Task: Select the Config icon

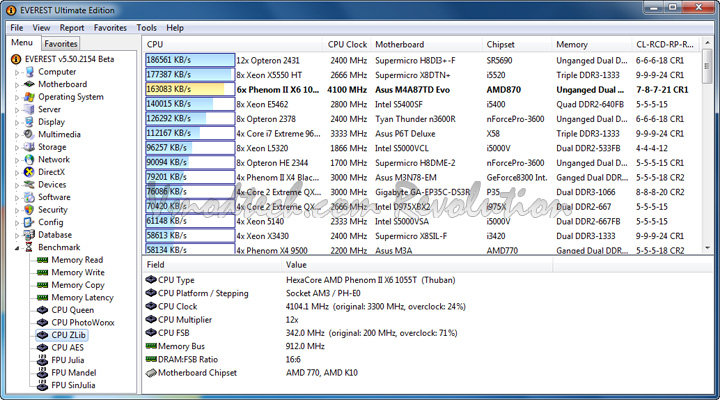Action: click(x=29, y=222)
